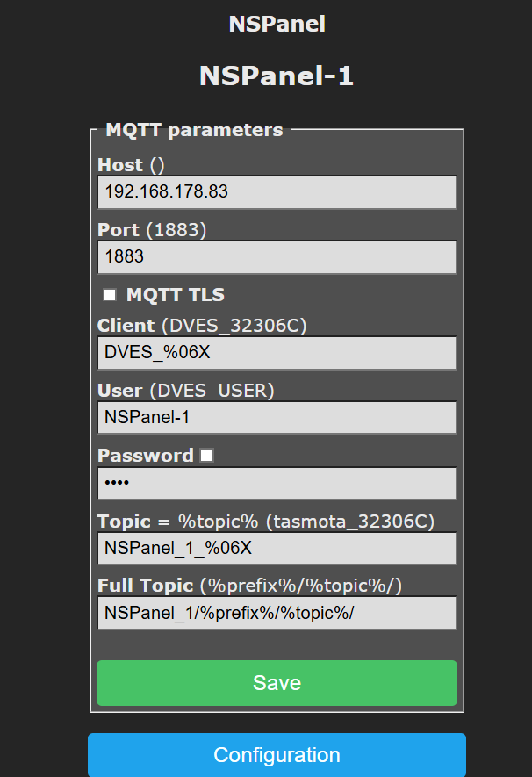Click the User field containing NSPanel-1
532x777 pixels.
tap(277, 417)
